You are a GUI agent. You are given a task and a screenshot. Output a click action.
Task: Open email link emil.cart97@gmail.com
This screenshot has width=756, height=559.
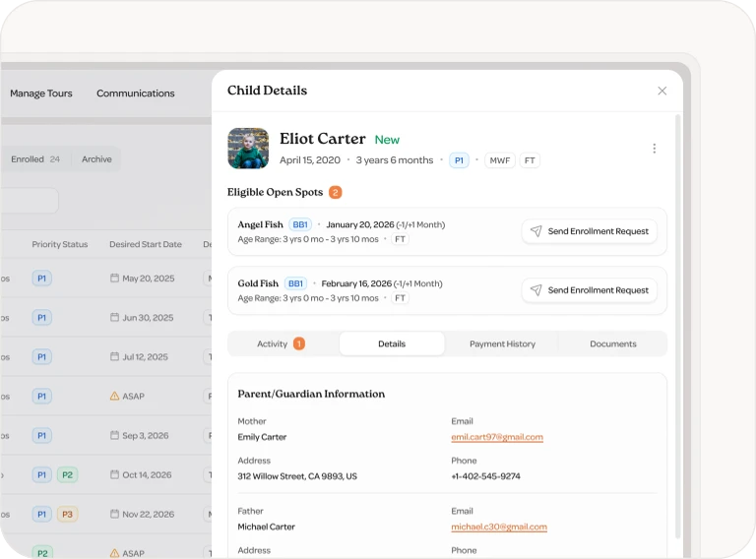(497, 437)
